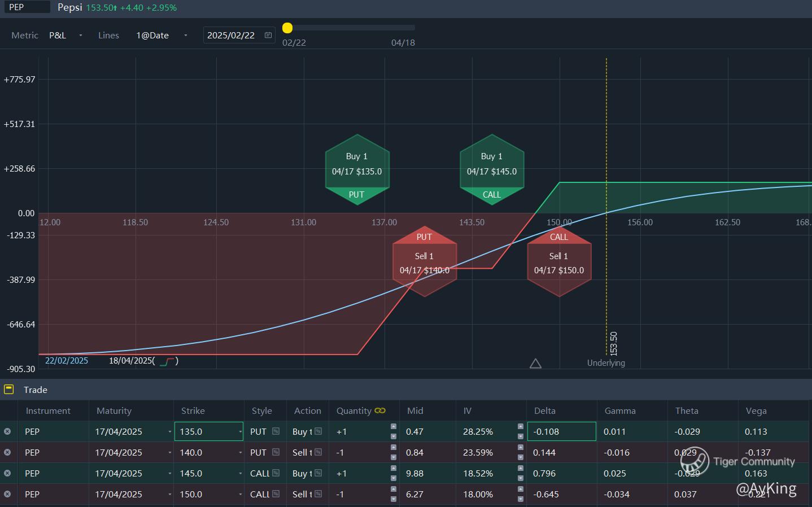Click the quantity link chain icon
The height and width of the screenshot is (507, 812).
[380, 411]
